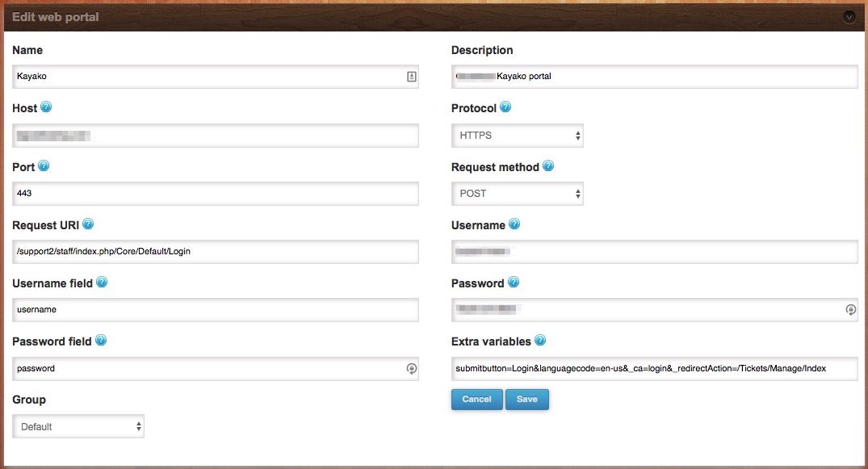
Task: Focus the Request URI text field
Action: click(216, 252)
